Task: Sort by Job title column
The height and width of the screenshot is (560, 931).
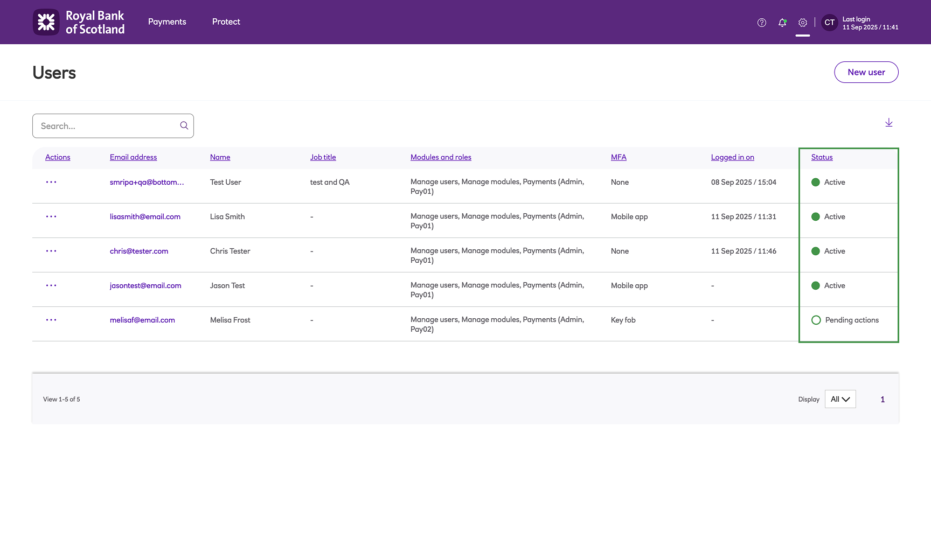Action: [x=323, y=157]
